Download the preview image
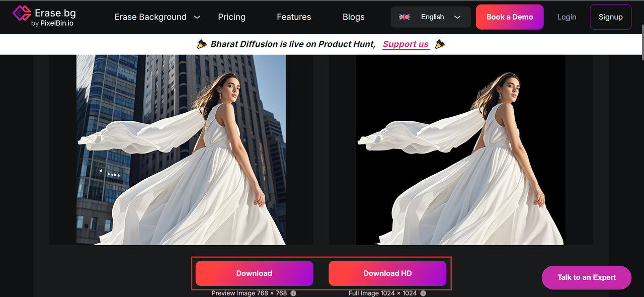 pyautogui.click(x=254, y=273)
